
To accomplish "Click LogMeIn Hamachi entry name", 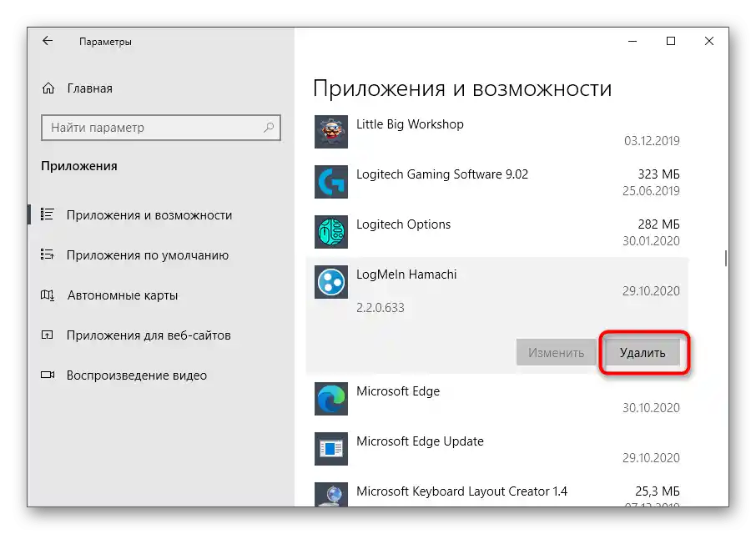I will [x=406, y=275].
